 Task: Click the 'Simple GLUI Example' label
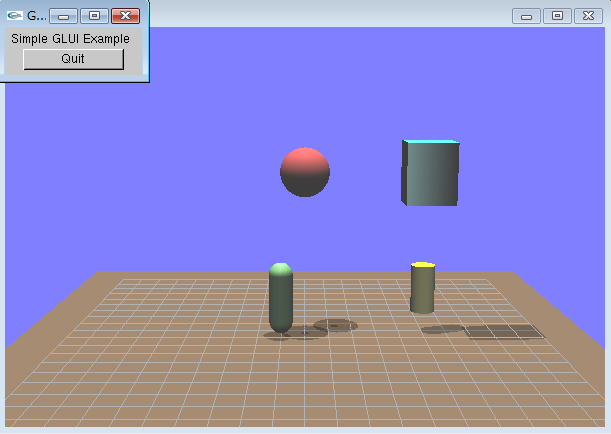click(71, 39)
